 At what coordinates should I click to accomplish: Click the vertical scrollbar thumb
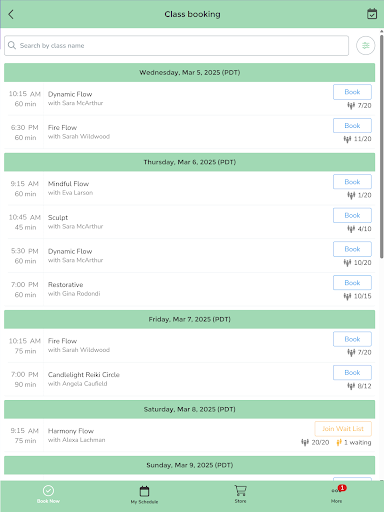pos(382,144)
